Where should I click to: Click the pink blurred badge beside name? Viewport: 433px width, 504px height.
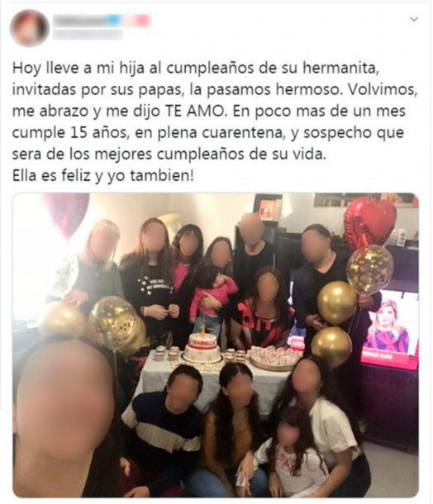(140, 21)
